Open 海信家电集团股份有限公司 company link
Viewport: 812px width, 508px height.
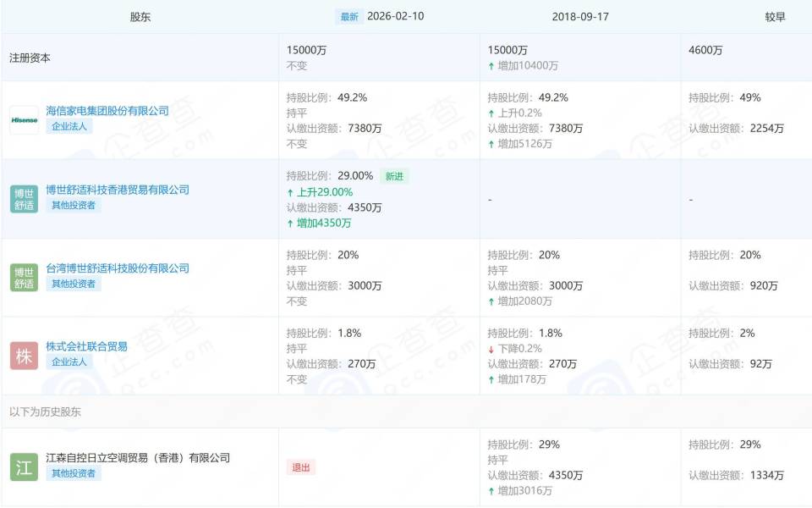[x=107, y=111]
